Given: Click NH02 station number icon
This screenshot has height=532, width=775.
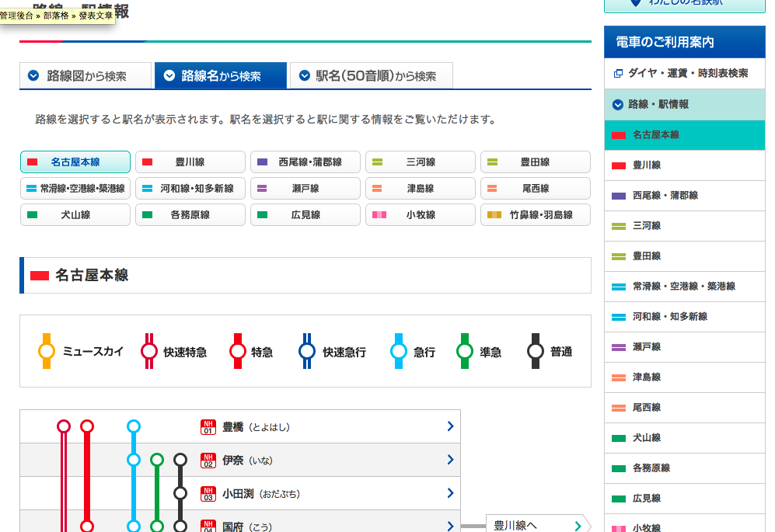Looking at the screenshot, I should point(208,461).
